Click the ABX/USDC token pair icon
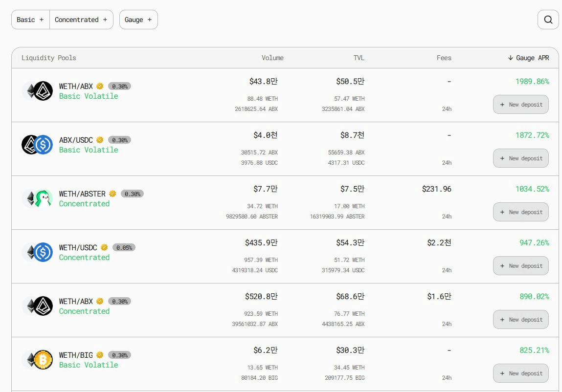562x392 pixels. click(37, 145)
